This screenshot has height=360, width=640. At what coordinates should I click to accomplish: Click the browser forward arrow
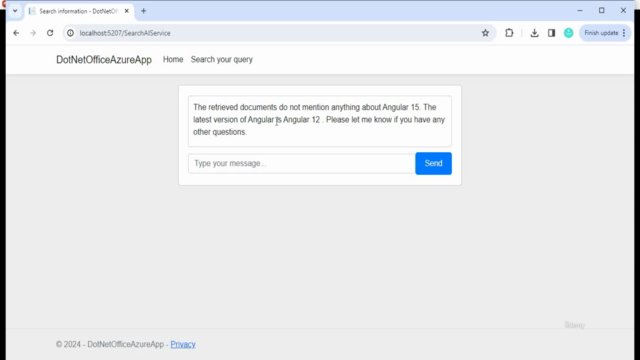click(33, 33)
